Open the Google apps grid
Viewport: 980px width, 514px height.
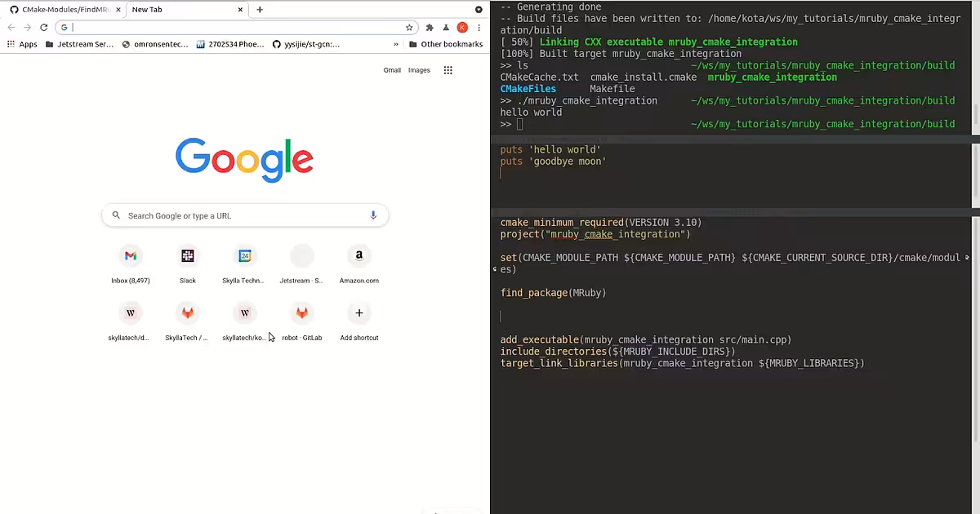point(448,70)
